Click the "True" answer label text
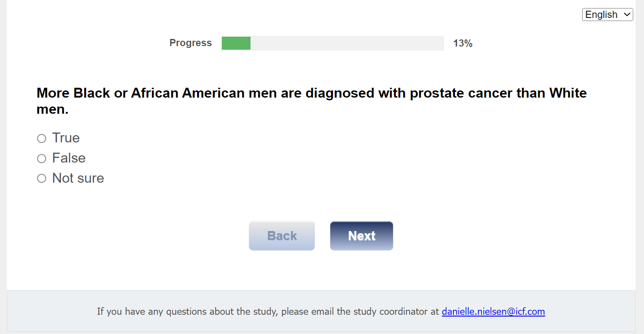Image resolution: width=644 pixels, height=334 pixels. 66,138
